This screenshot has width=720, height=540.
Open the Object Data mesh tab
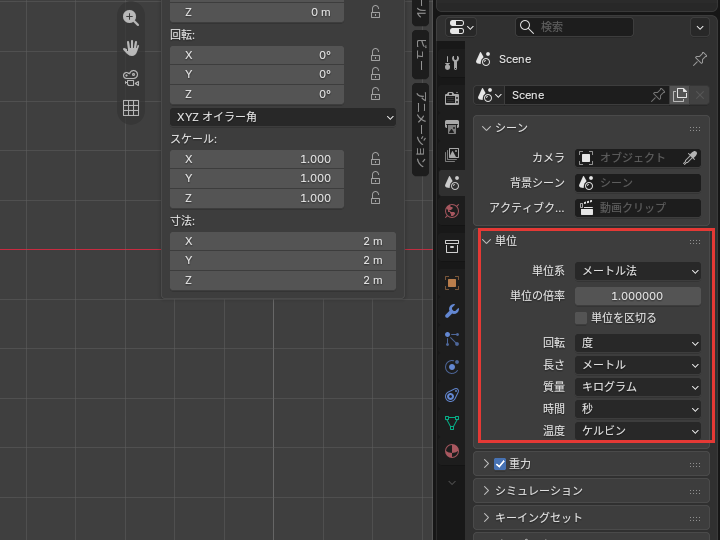452,423
